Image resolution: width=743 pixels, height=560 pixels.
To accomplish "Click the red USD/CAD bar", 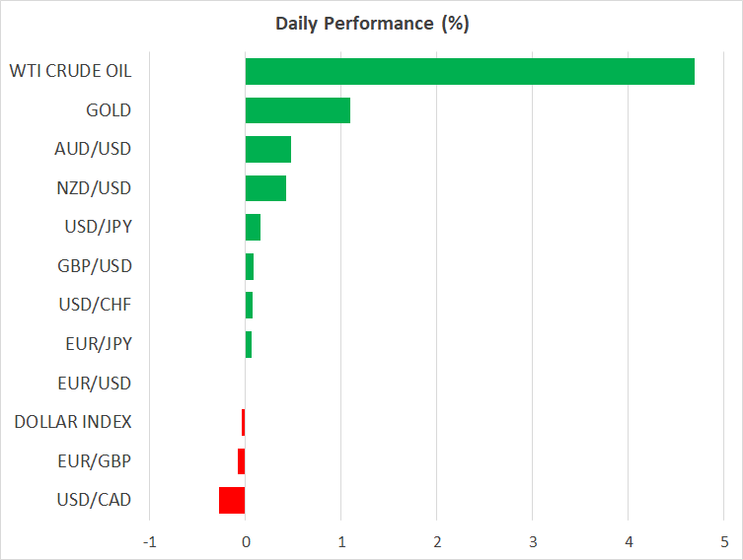I will (232, 500).
